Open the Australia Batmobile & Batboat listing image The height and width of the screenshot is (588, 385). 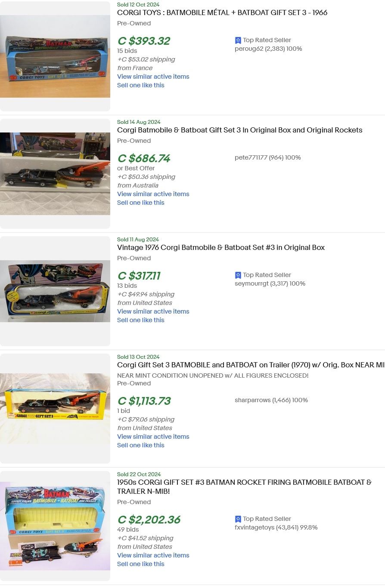point(55,174)
